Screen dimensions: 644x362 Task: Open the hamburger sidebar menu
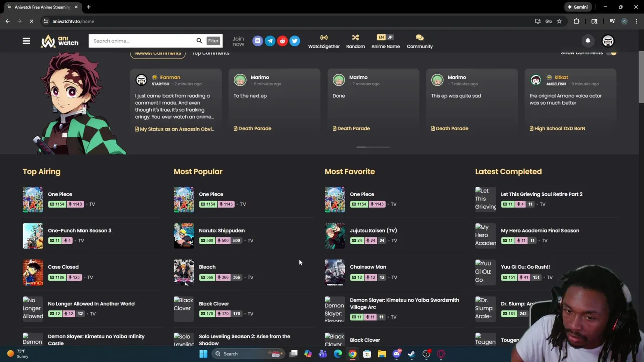pos(26,41)
